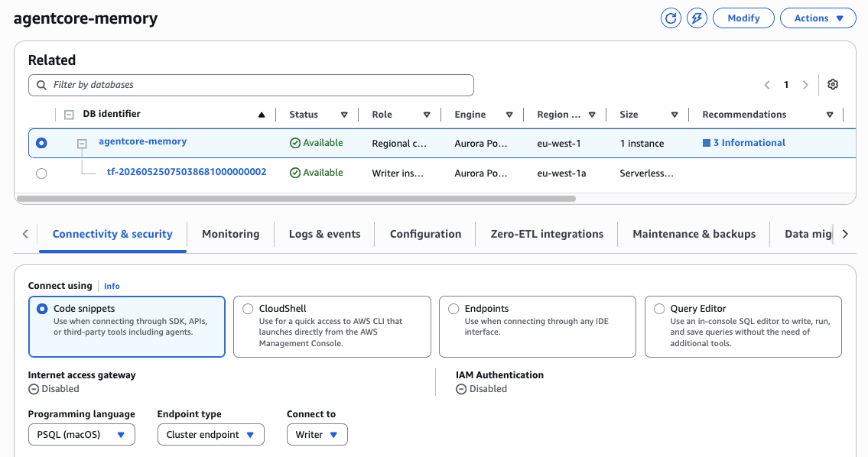Screen dimensions: 868x457
Task: Go to previous page of databases
Action: [767, 85]
